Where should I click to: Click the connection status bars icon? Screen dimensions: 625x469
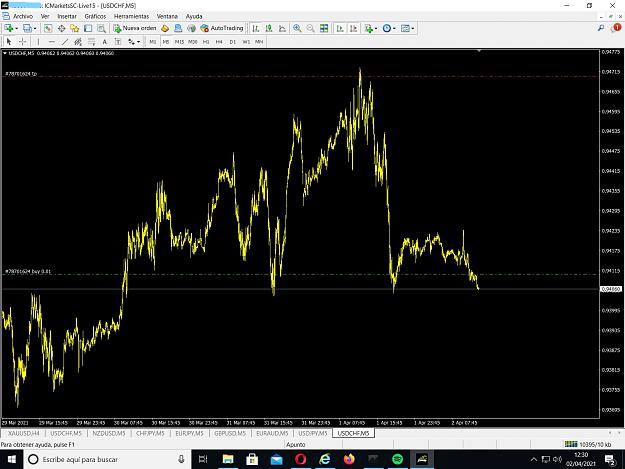click(x=571, y=444)
